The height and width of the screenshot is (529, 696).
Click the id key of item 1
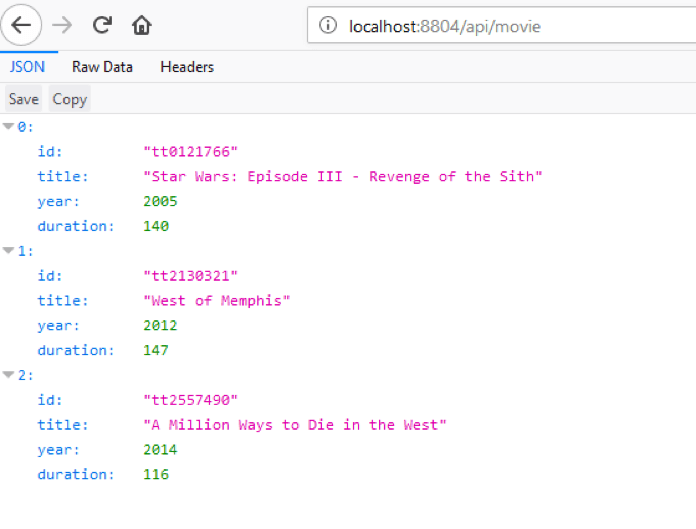(x=50, y=276)
